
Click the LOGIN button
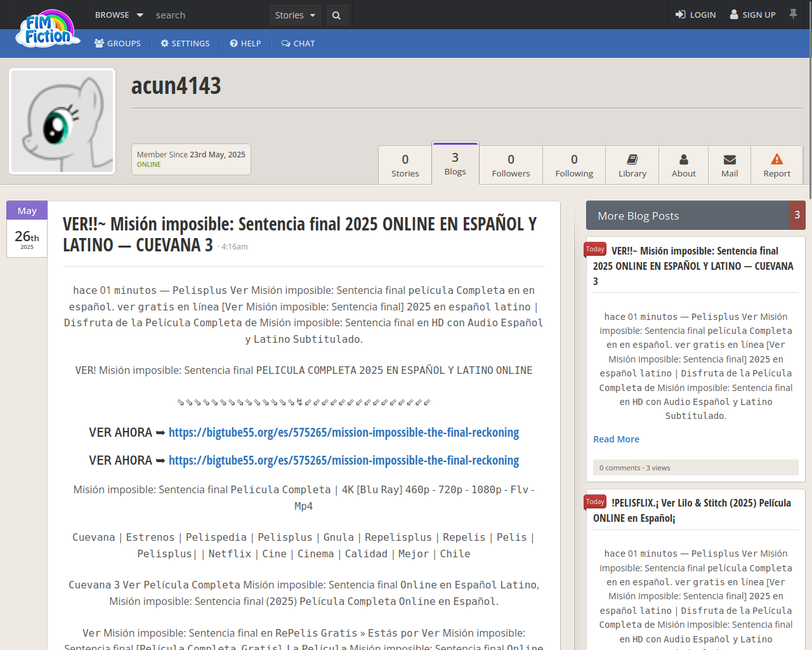(695, 15)
